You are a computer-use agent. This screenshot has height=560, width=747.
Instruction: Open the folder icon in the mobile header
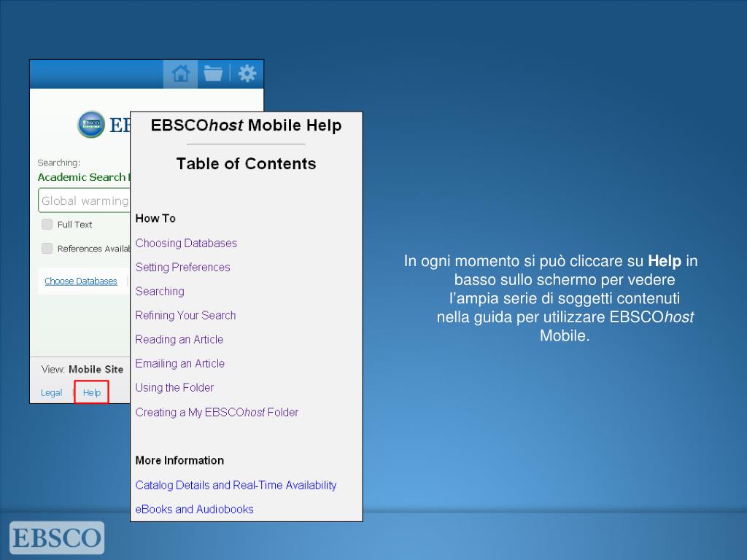point(213,74)
